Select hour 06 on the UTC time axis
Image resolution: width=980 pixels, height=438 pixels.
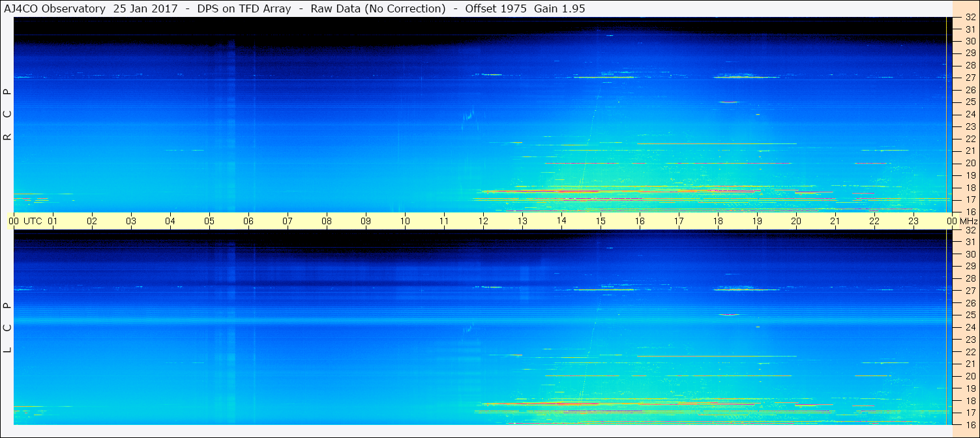[248, 222]
